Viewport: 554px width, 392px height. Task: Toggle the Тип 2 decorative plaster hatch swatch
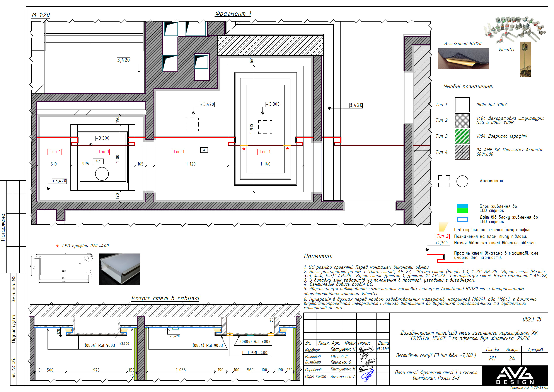pos(462,121)
